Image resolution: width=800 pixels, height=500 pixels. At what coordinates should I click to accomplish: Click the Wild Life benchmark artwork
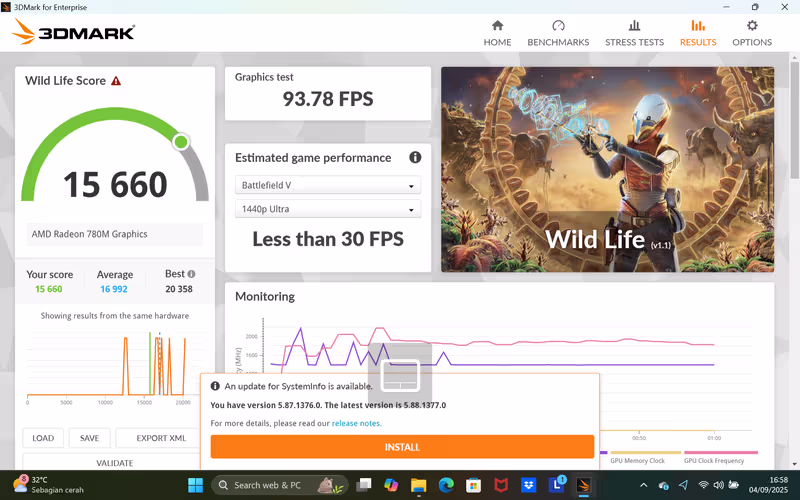click(x=607, y=169)
